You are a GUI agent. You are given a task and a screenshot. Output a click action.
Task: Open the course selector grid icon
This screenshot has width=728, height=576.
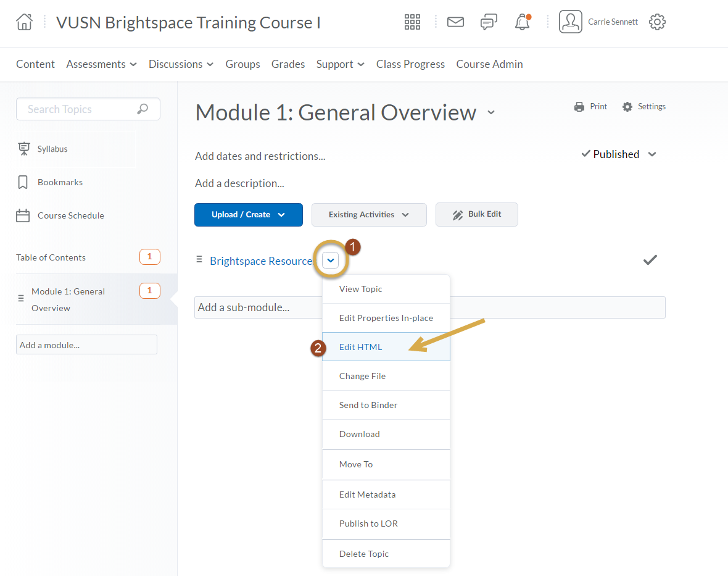pos(412,22)
